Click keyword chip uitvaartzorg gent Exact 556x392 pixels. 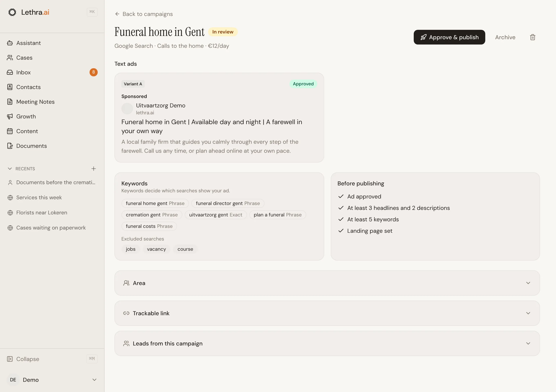coord(215,215)
